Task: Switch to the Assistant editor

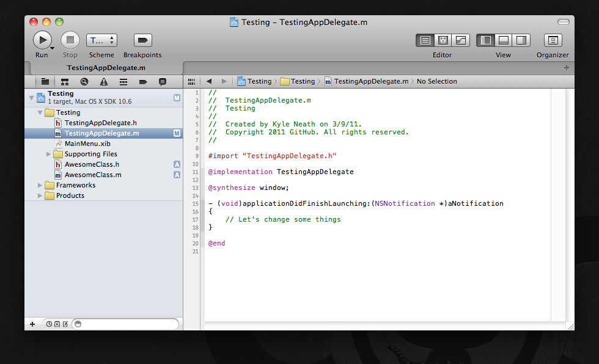Action: click(x=443, y=40)
